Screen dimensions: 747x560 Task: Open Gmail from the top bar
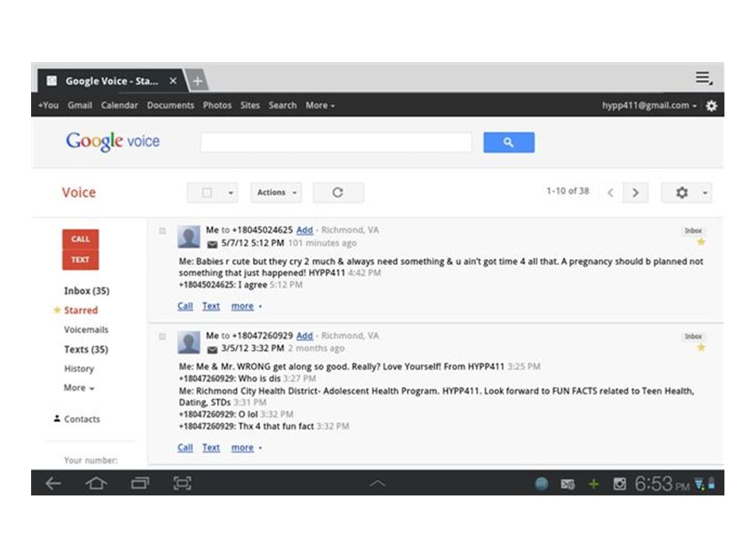(79, 105)
